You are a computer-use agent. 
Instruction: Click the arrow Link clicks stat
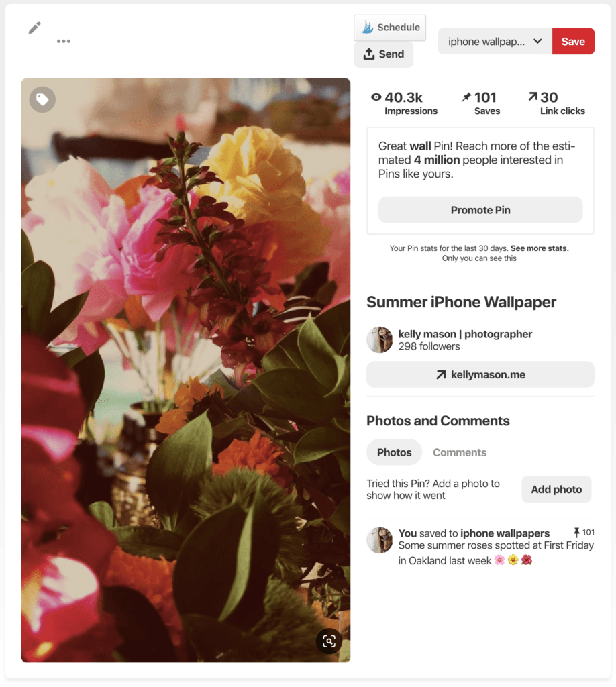click(556, 104)
